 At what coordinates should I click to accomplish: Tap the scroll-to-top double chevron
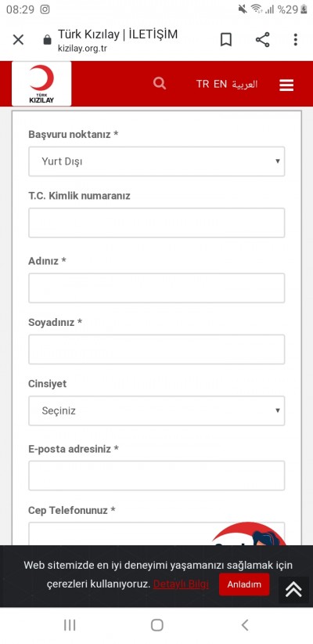coord(293,589)
